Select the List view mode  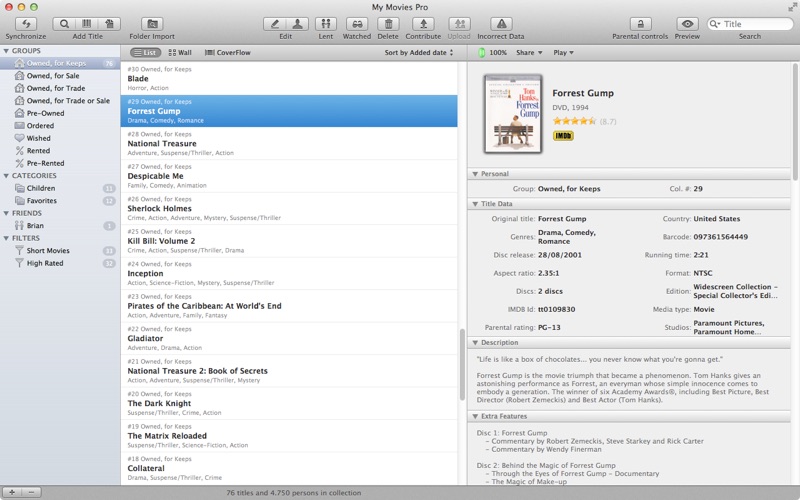[145, 52]
